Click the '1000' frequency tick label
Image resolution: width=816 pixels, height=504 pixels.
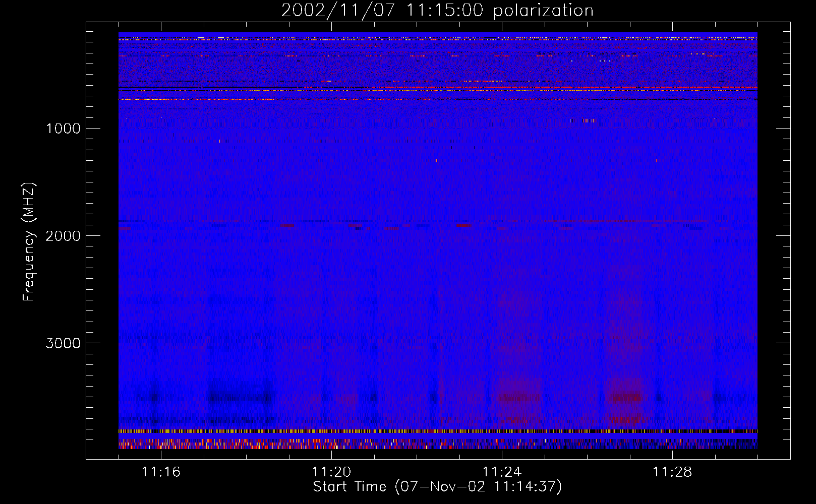pos(64,129)
